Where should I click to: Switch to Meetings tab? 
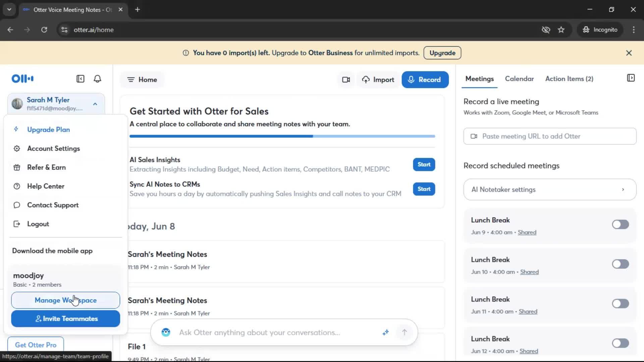(479, 79)
